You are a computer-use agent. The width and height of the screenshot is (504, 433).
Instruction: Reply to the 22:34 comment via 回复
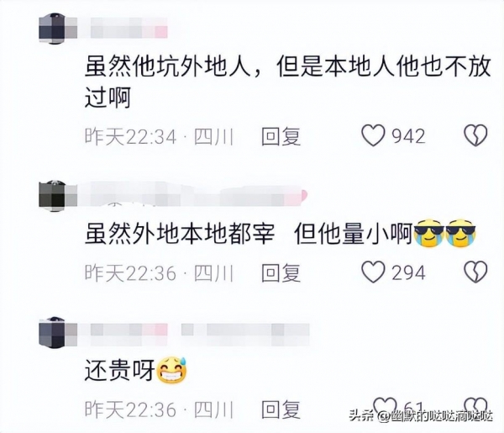(x=281, y=136)
